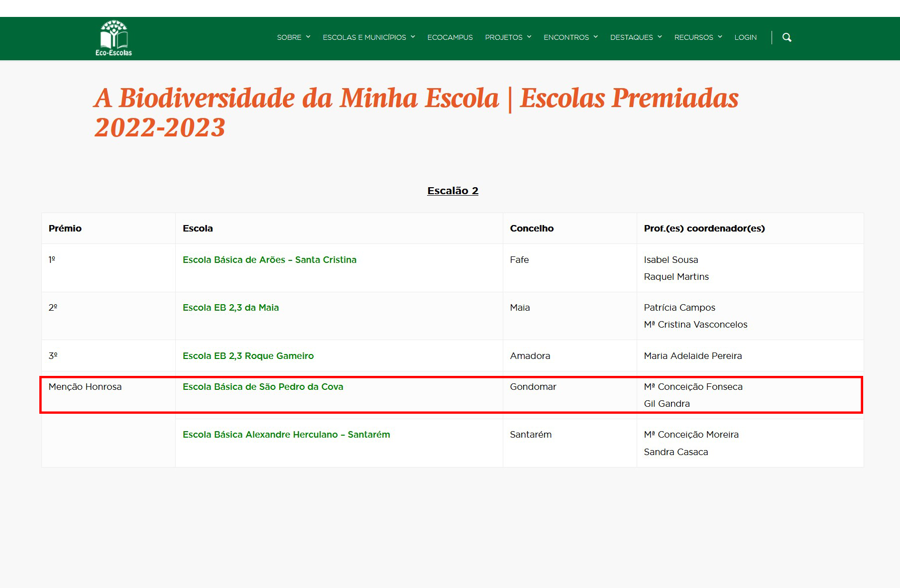Expand the DESTAQUES dropdown arrow
The width and height of the screenshot is (900, 588).
click(660, 37)
